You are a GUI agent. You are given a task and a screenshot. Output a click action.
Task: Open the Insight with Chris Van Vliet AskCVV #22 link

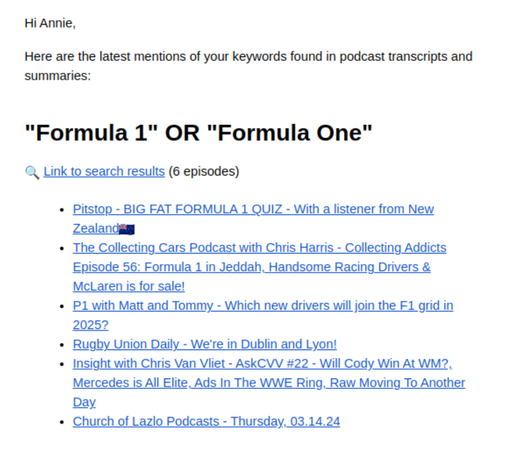click(269, 383)
